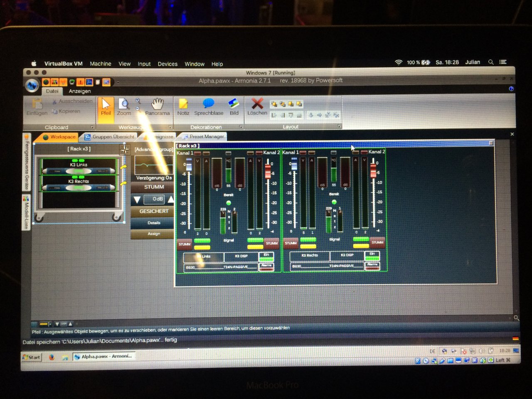Activate the Zoom magnifier tool
532x399 pixels.
point(124,107)
